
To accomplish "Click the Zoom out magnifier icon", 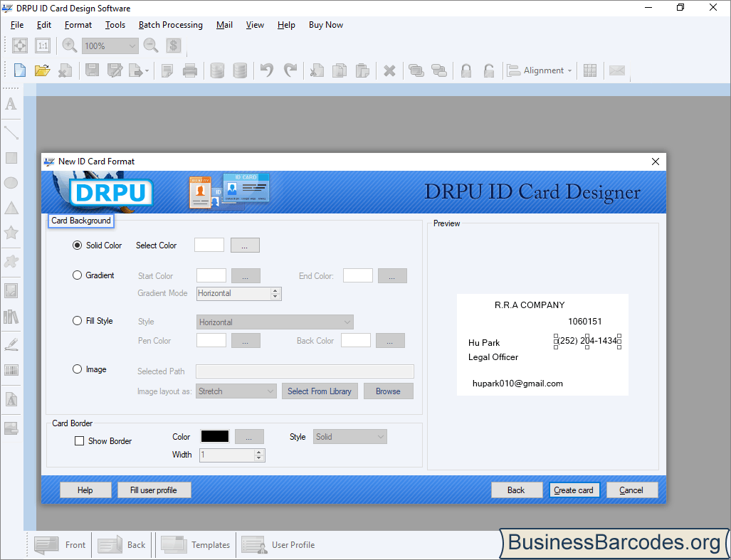I will [151, 46].
